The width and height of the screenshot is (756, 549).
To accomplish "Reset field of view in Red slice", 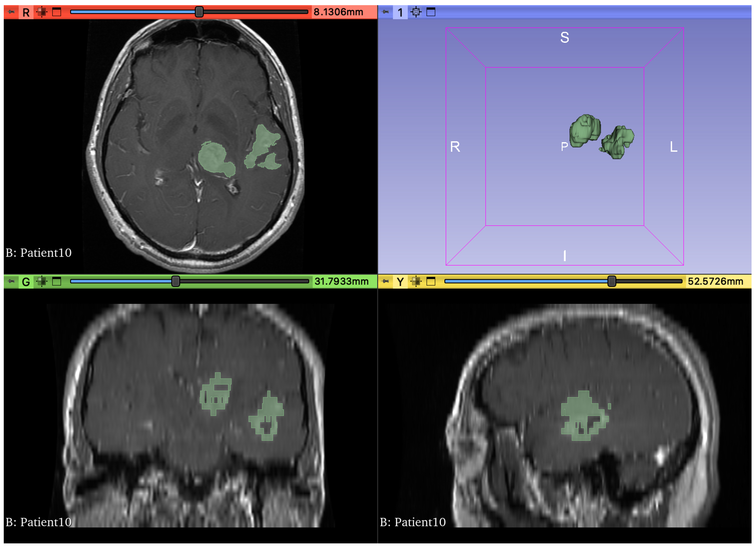I will [42, 12].
